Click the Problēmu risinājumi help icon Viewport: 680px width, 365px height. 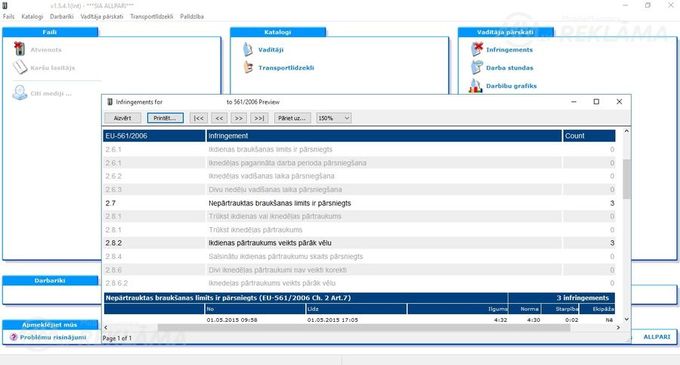pyautogui.click(x=13, y=337)
